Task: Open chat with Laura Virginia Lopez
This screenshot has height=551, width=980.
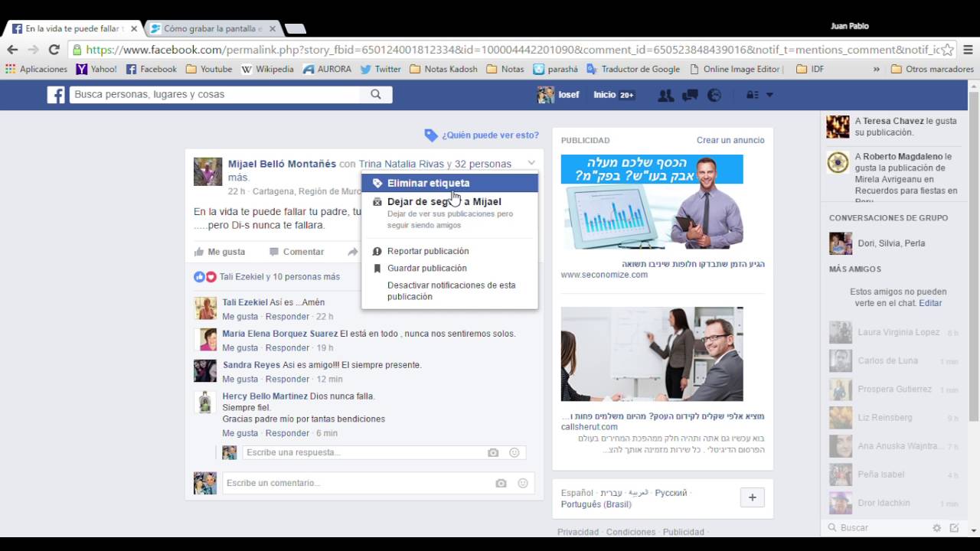Action: point(894,332)
